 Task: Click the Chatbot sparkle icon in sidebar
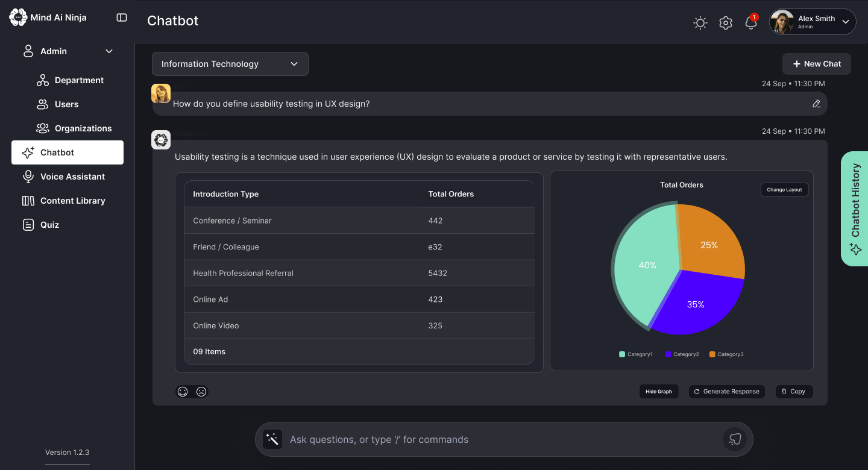click(x=28, y=152)
